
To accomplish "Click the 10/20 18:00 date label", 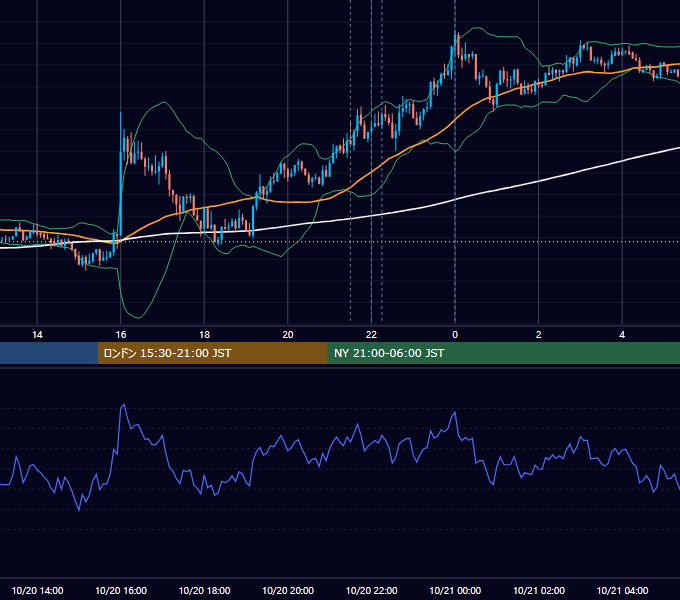I will [x=204, y=590].
